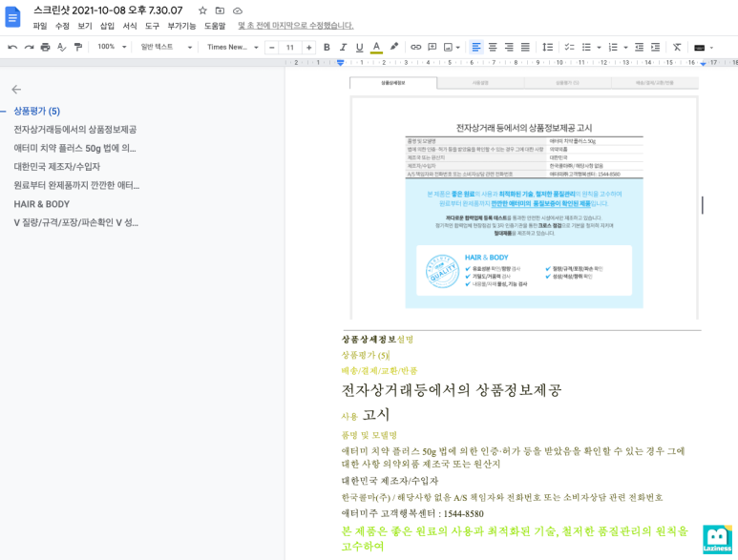
Task: Decrease font size with minus
Action: [271, 47]
